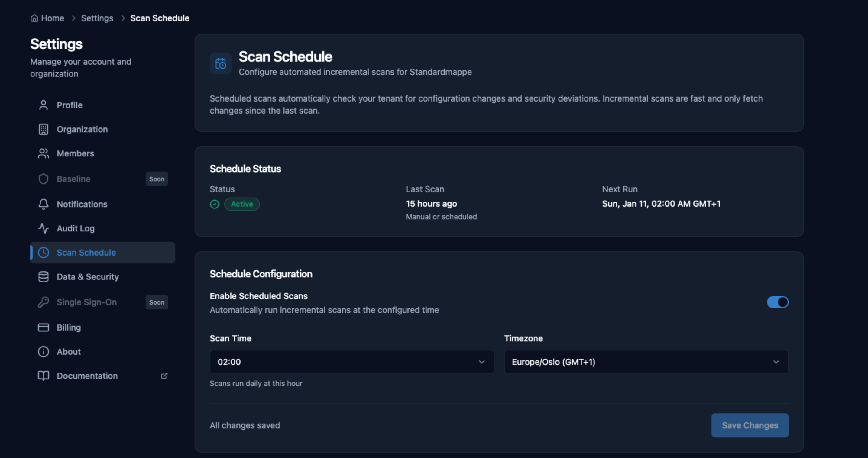Click the Audit Log activity icon
Viewport: 868px width, 458px height.
pyautogui.click(x=44, y=228)
